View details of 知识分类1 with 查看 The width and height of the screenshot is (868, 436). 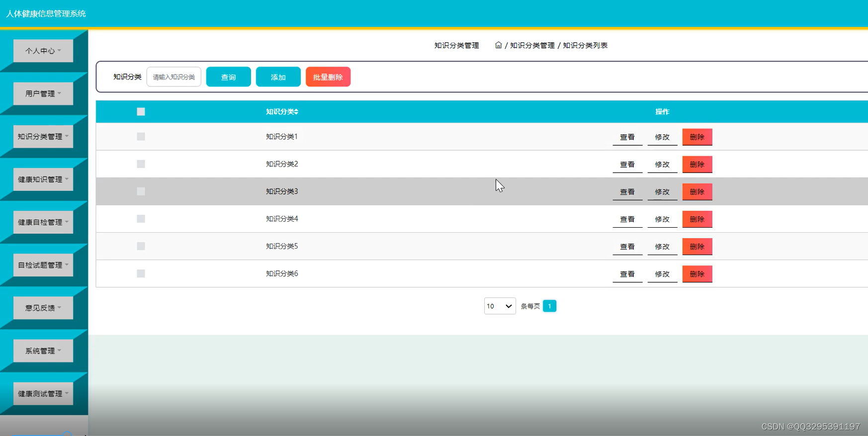627,137
